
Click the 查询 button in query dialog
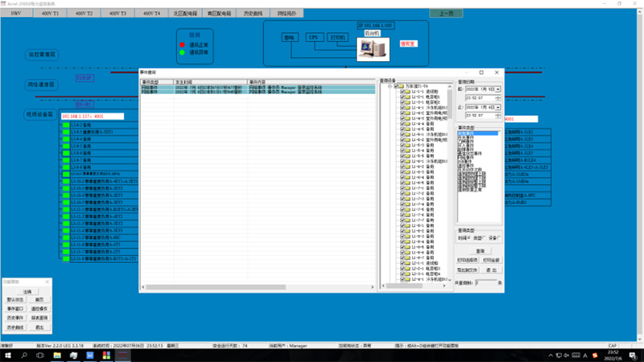click(480, 251)
